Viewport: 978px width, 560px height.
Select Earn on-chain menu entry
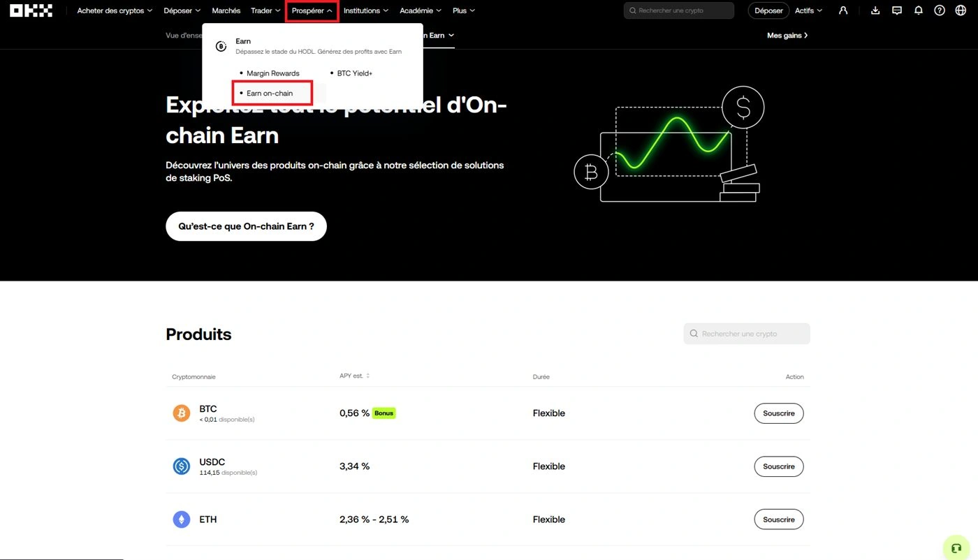(270, 94)
